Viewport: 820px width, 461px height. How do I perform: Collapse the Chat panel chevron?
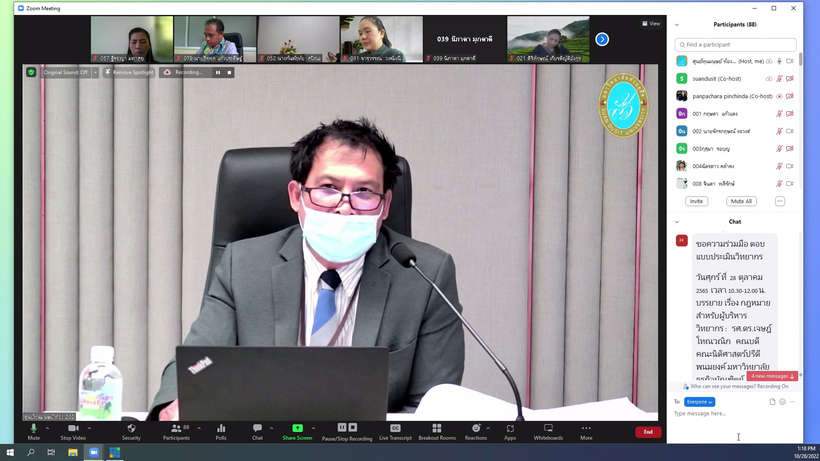click(677, 222)
